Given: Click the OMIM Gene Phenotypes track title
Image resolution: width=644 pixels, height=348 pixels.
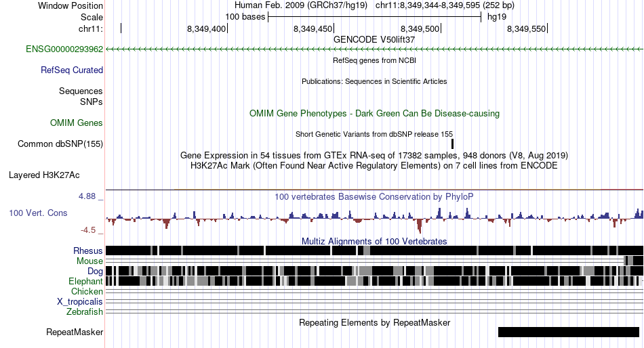Looking at the screenshot, I should click(374, 113).
